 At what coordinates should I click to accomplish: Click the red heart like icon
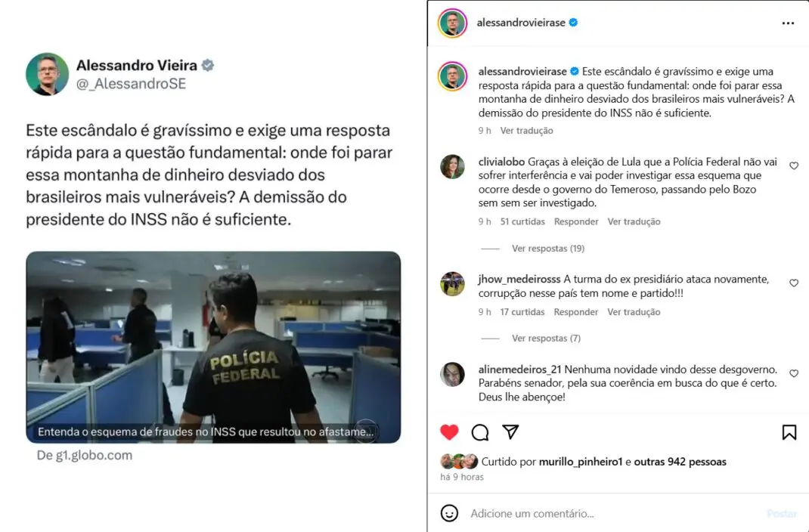tap(449, 432)
